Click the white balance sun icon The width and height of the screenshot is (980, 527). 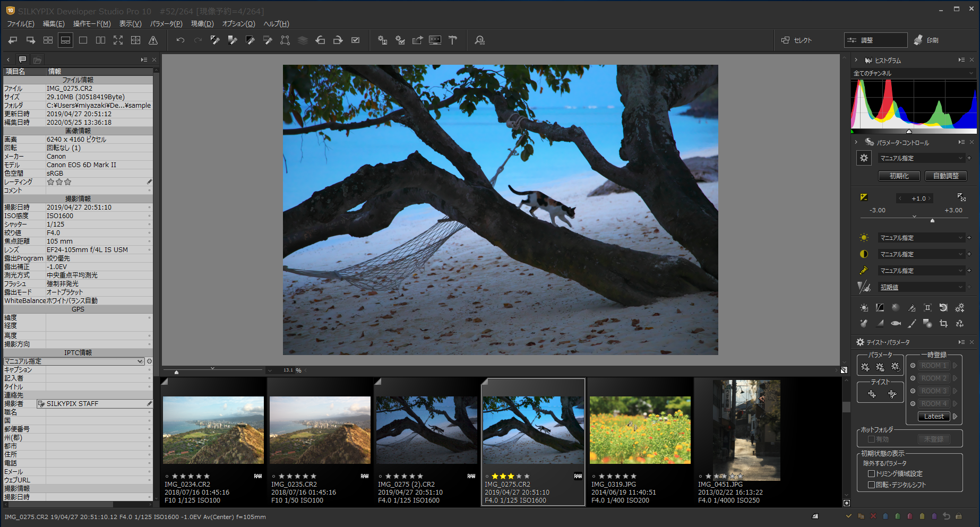tap(864, 238)
